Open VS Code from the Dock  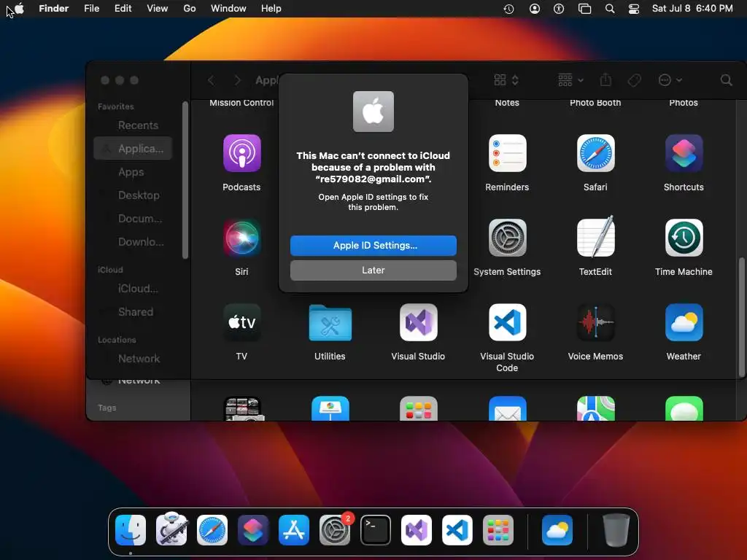click(457, 530)
